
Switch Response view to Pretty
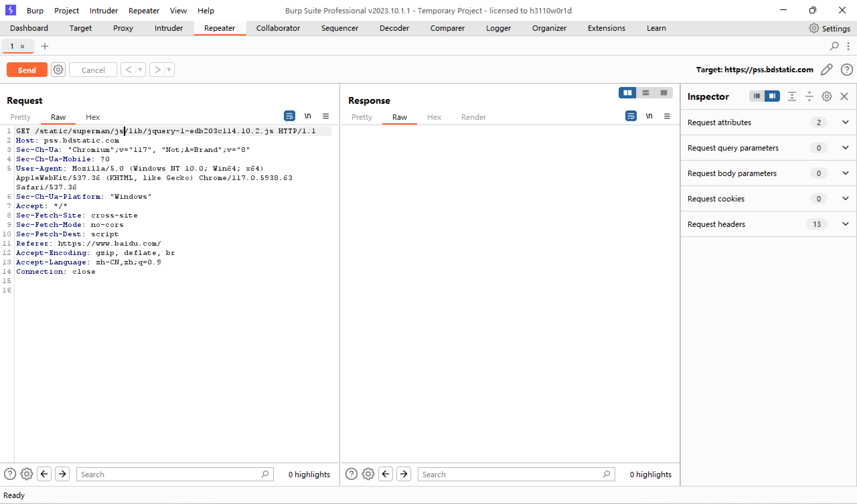coord(362,117)
